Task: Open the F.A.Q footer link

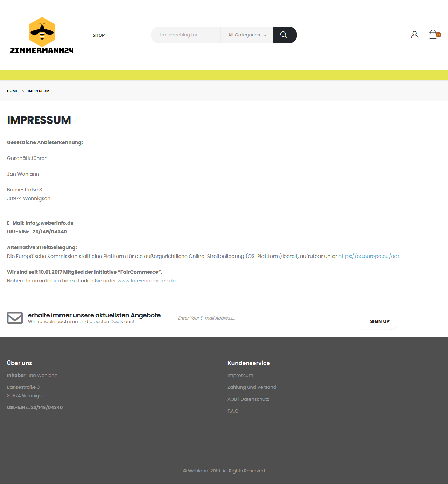Action: (x=233, y=411)
